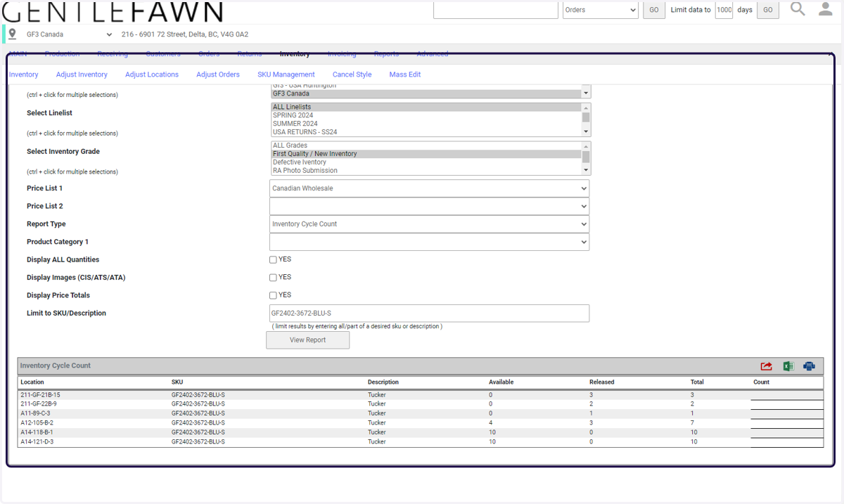The image size is (844, 504).
Task: Open the Adjust Orders page
Action: pos(218,75)
